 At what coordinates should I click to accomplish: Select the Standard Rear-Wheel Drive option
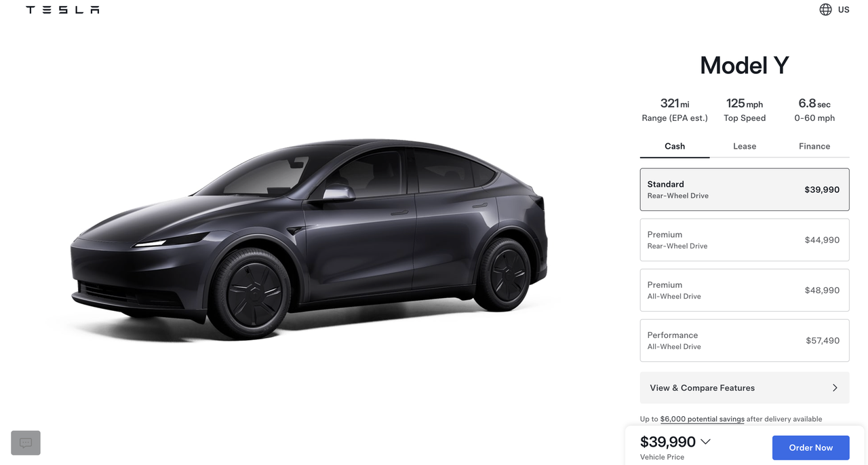tap(745, 189)
